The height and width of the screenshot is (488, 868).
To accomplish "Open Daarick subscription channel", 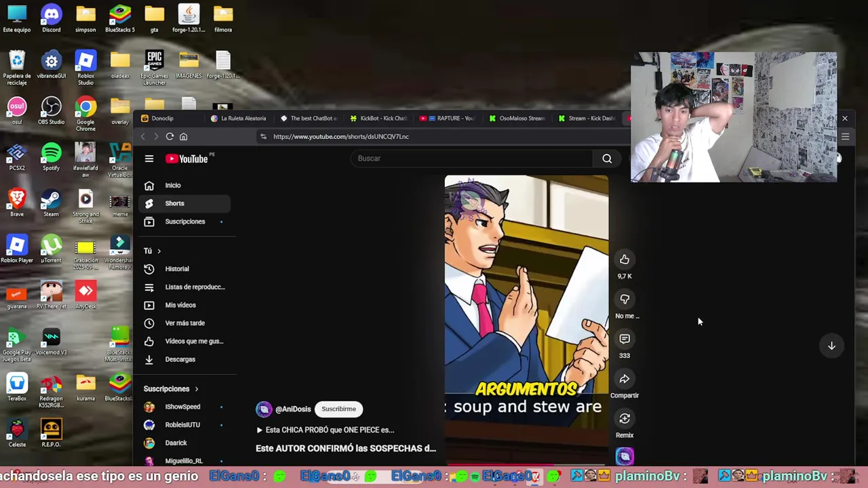I will (184, 443).
